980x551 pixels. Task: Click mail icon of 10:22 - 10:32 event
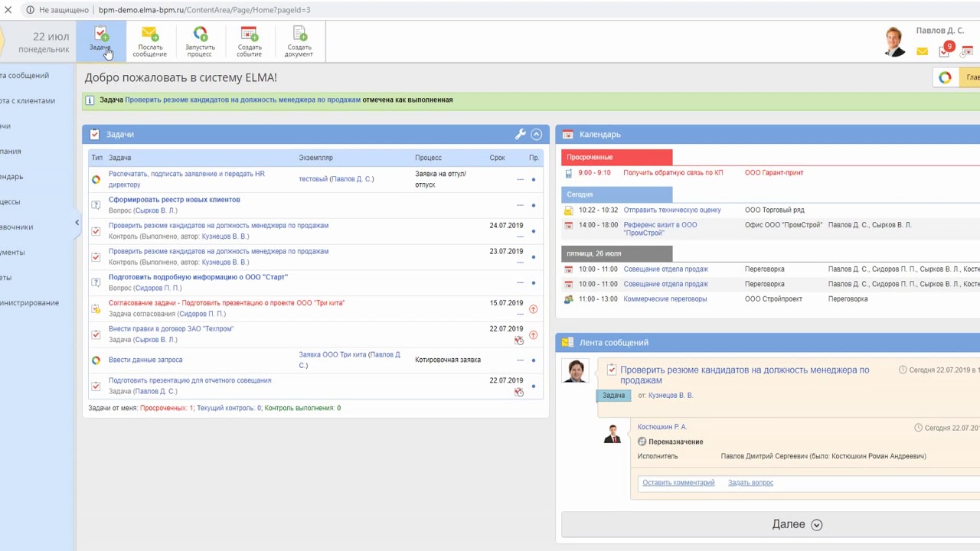coord(568,210)
